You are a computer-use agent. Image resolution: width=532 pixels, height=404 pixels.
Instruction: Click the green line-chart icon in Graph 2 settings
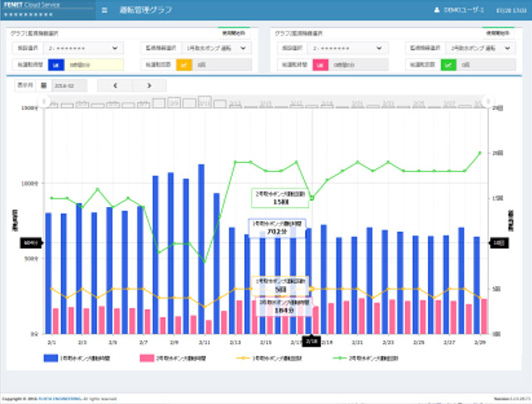[449, 65]
